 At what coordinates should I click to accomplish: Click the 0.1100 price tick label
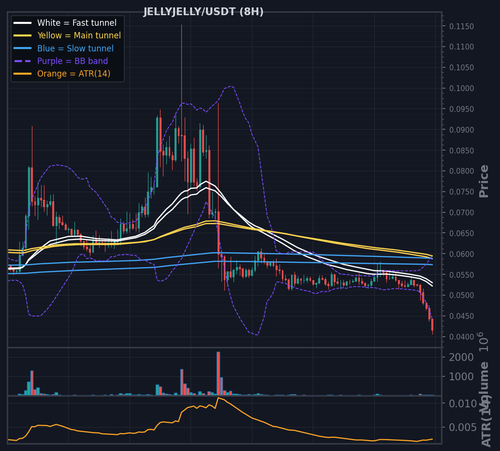(461, 47)
